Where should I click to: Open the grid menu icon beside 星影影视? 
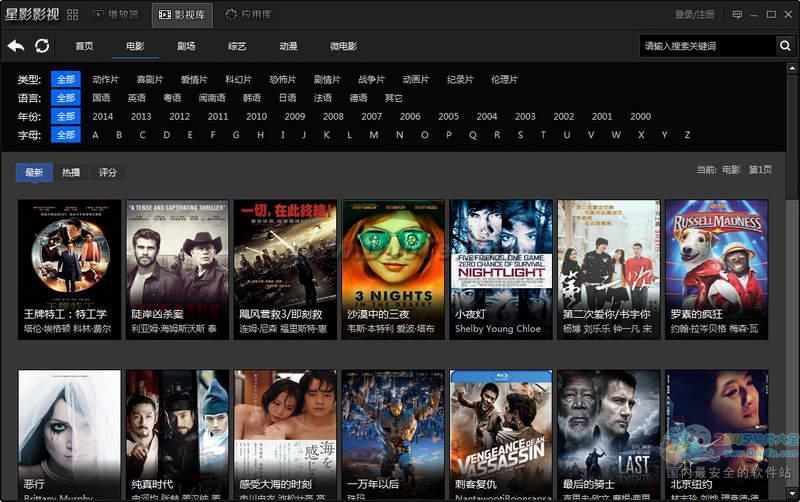pyautogui.click(x=72, y=15)
